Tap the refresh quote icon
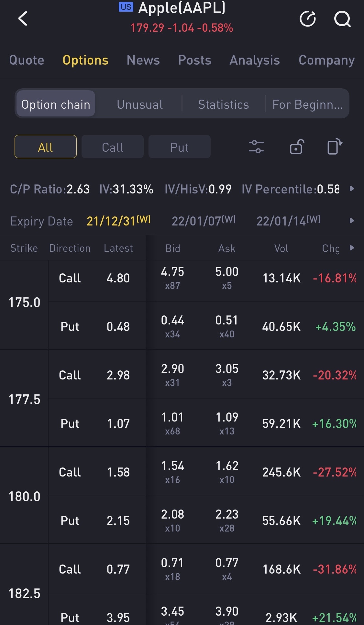Screen dimensions: 364x625 click(308, 19)
